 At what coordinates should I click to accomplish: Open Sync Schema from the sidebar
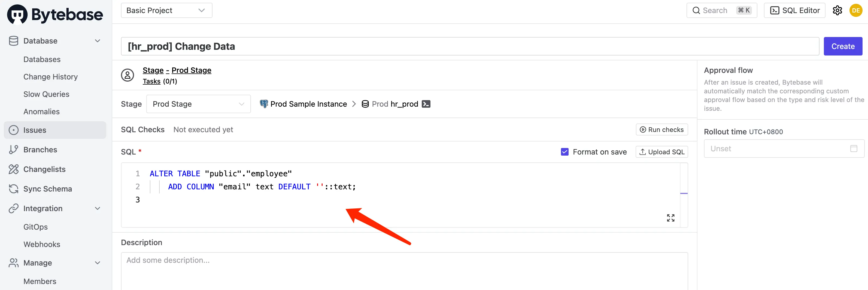point(47,189)
